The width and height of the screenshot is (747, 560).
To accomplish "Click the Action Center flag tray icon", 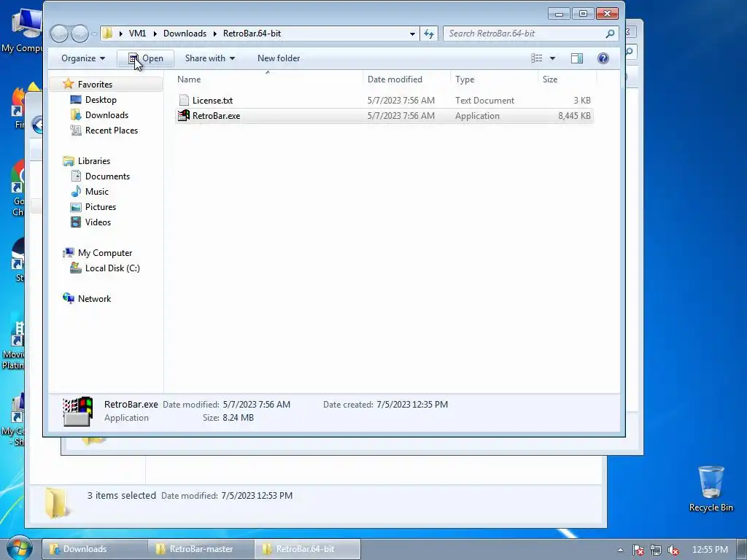I will [x=638, y=550].
